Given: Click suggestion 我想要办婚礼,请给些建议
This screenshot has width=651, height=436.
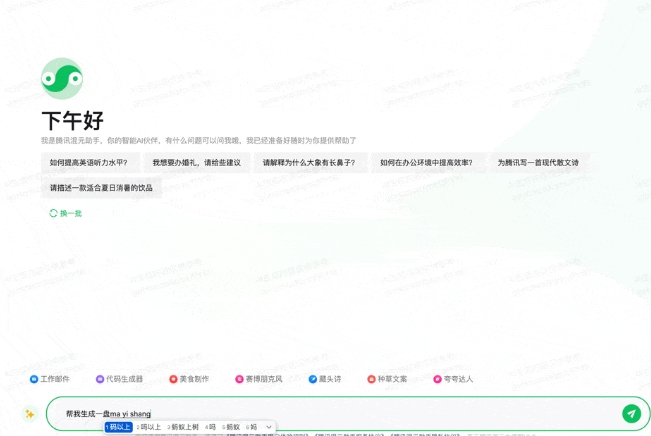Looking at the screenshot, I should 196,162.
